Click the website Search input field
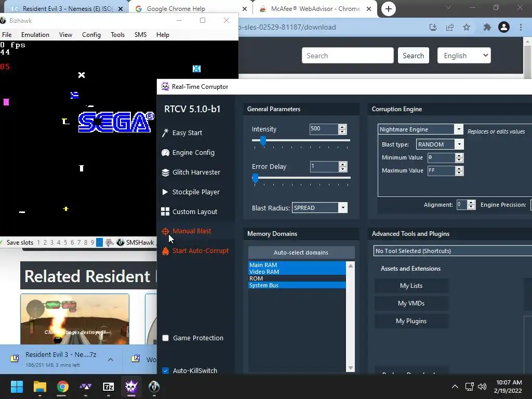532x399 pixels. tap(348, 55)
